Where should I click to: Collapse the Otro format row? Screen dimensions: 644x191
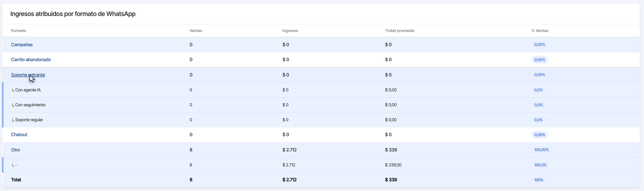point(15,150)
